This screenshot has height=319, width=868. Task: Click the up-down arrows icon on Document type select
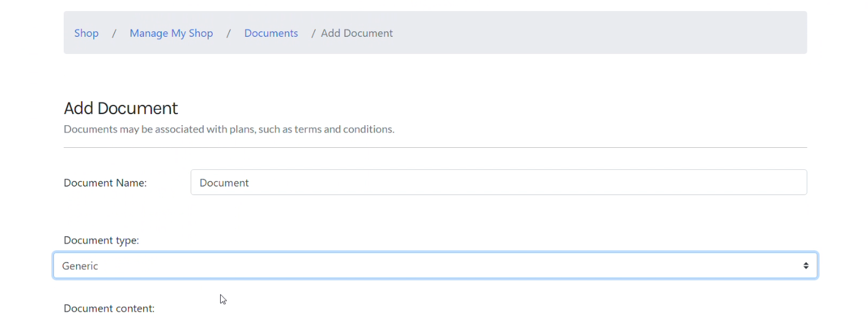tap(805, 266)
